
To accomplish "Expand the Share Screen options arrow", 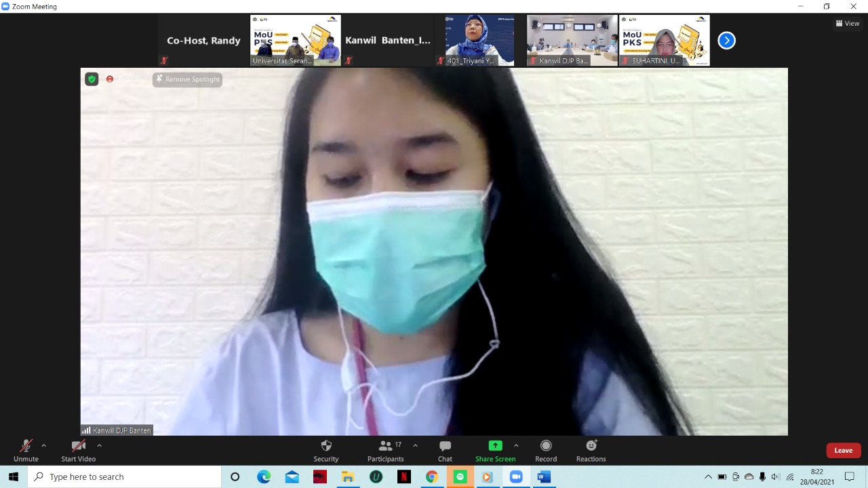I will click(x=516, y=445).
